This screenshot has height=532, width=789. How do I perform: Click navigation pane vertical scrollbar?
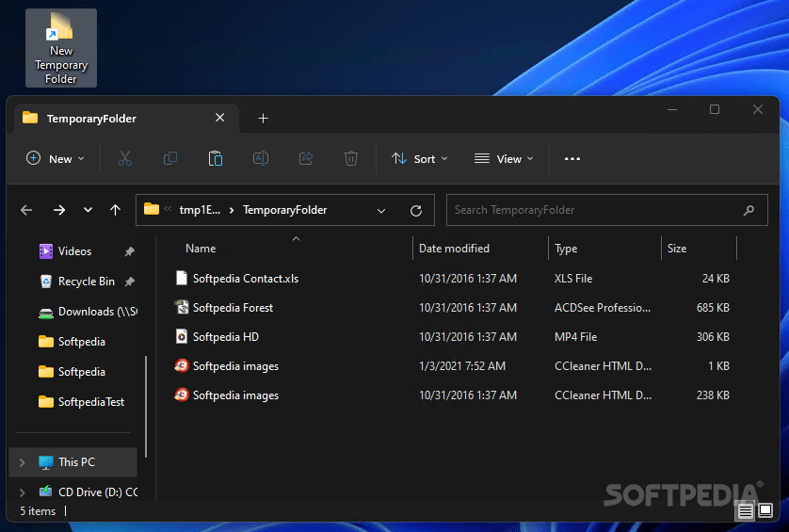[146, 407]
